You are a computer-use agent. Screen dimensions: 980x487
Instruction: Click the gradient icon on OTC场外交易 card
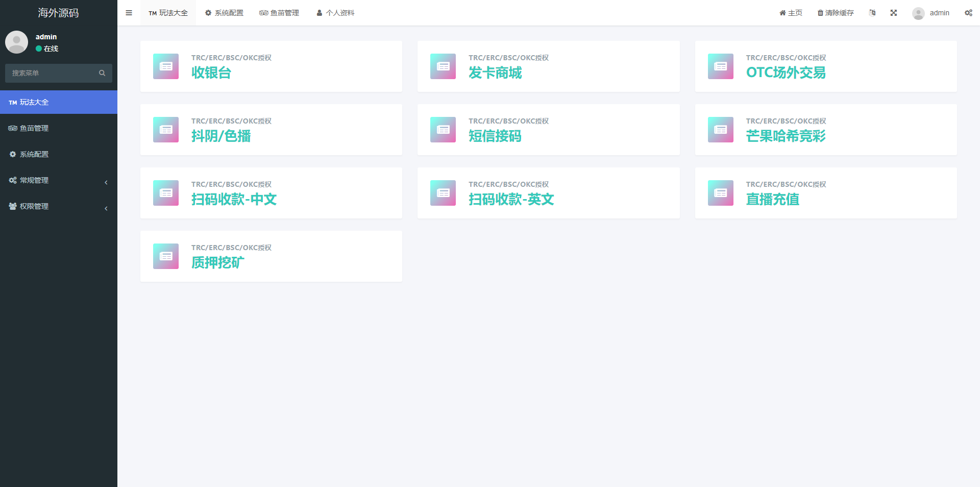(720, 66)
